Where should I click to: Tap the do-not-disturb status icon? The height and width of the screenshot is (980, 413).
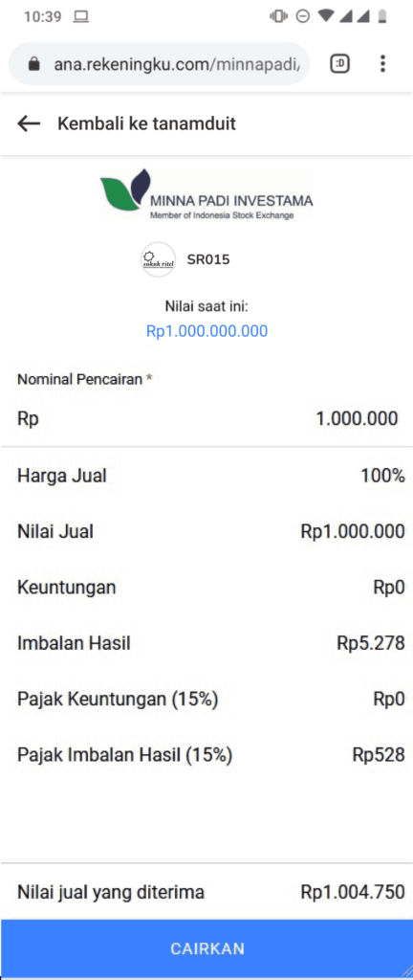click(x=302, y=17)
